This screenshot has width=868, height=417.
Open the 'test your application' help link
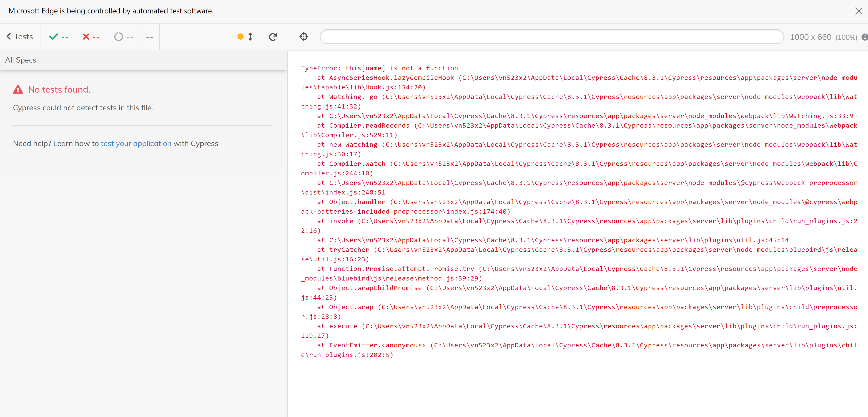point(136,144)
